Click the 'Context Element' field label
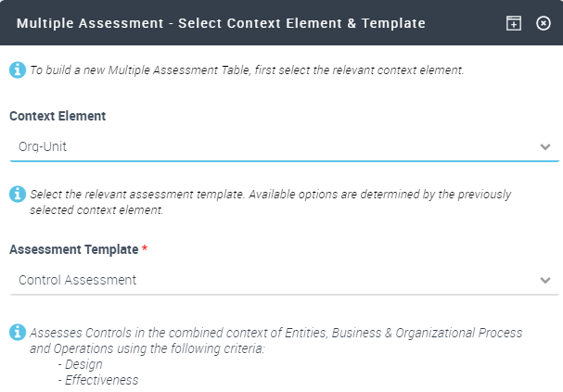The height and width of the screenshot is (392, 563). tap(58, 116)
